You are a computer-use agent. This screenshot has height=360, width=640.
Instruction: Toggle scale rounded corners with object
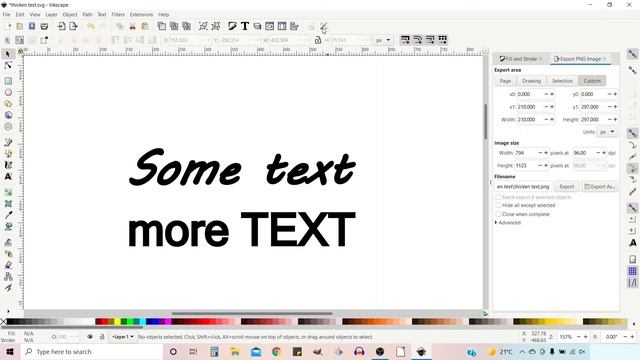[418, 40]
